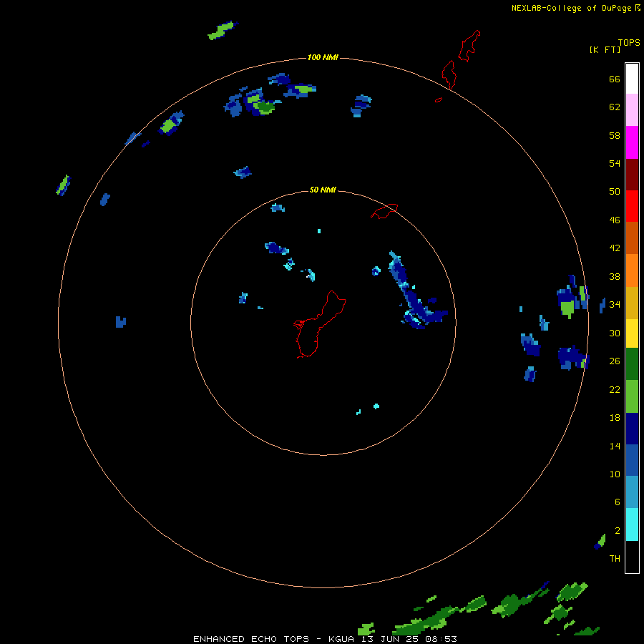
Task: Select the [K FT] units label
Action: 605,50
